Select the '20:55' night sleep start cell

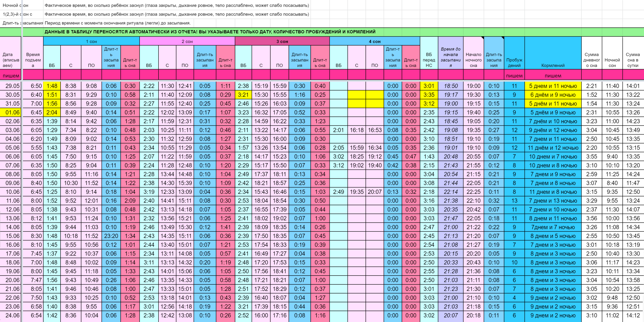(474, 157)
